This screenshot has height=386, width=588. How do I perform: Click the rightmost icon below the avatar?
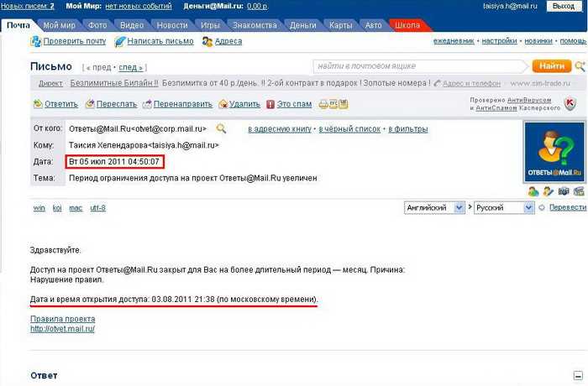coord(579,191)
